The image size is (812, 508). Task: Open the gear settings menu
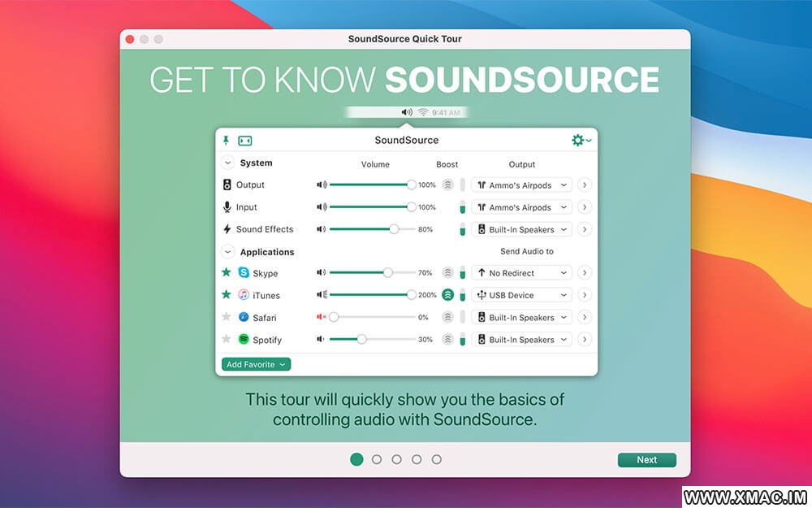[581, 141]
